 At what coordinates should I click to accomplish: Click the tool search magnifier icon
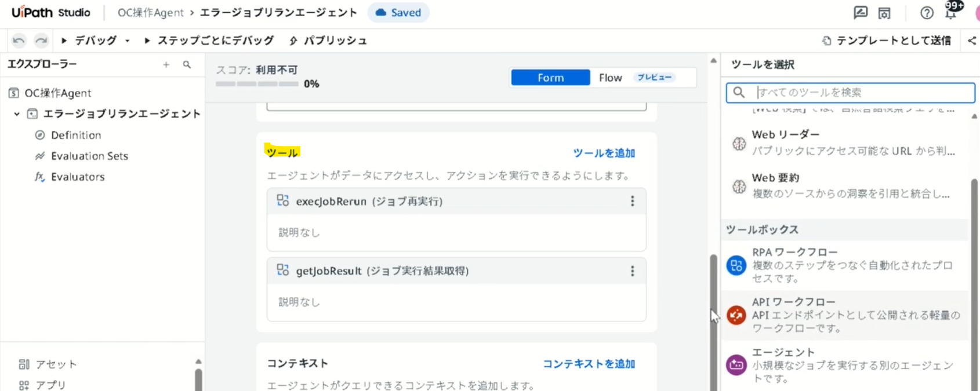click(x=738, y=93)
